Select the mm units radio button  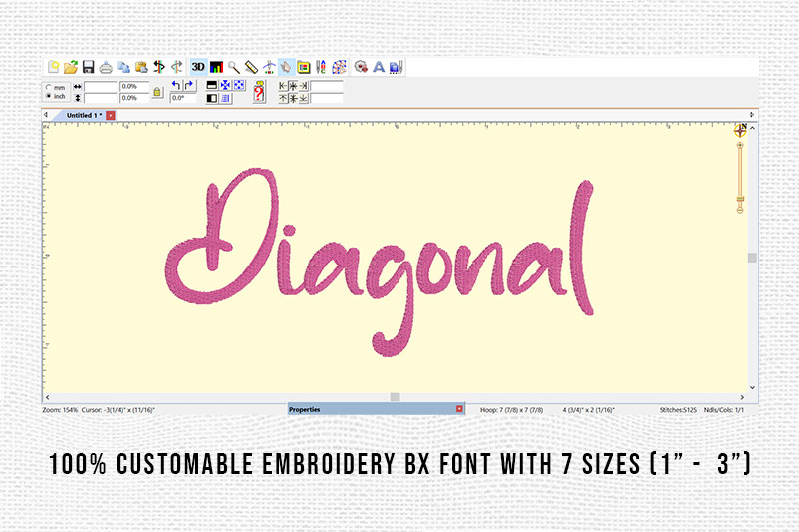click(x=49, y=87)
